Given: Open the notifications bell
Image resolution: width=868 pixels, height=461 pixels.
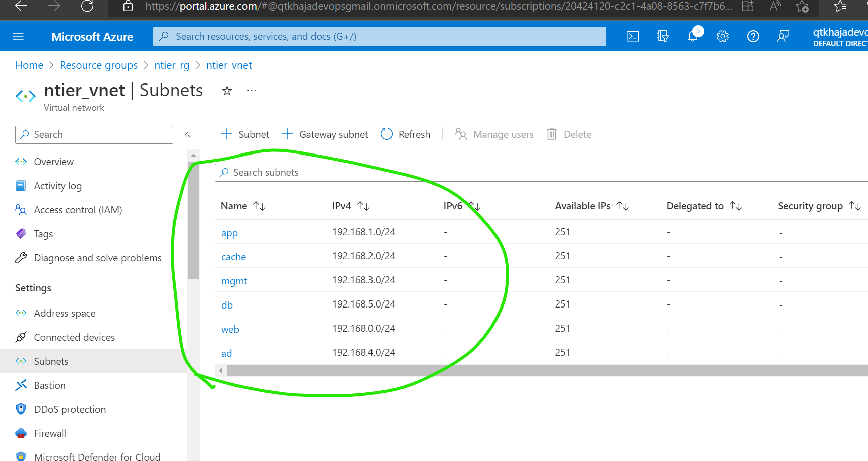Looking at the screenshot, I should [x=693, y=36].
